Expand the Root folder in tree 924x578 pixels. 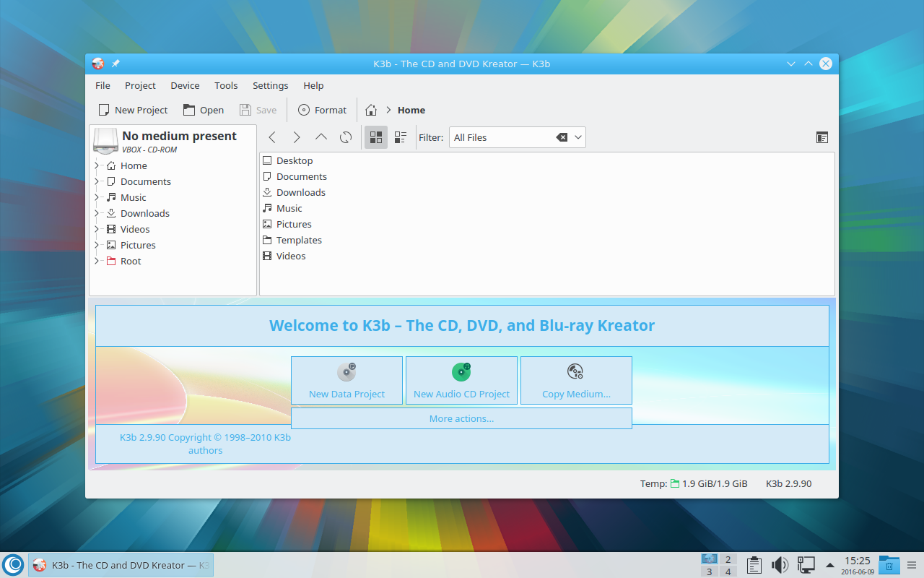(x=97, y=261)
